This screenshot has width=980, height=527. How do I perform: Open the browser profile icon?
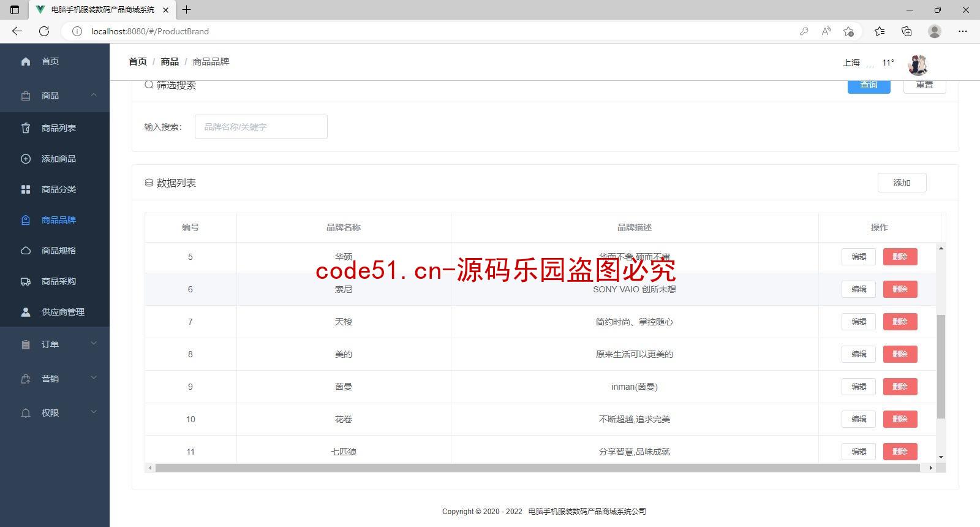click(x=935, y=31)
